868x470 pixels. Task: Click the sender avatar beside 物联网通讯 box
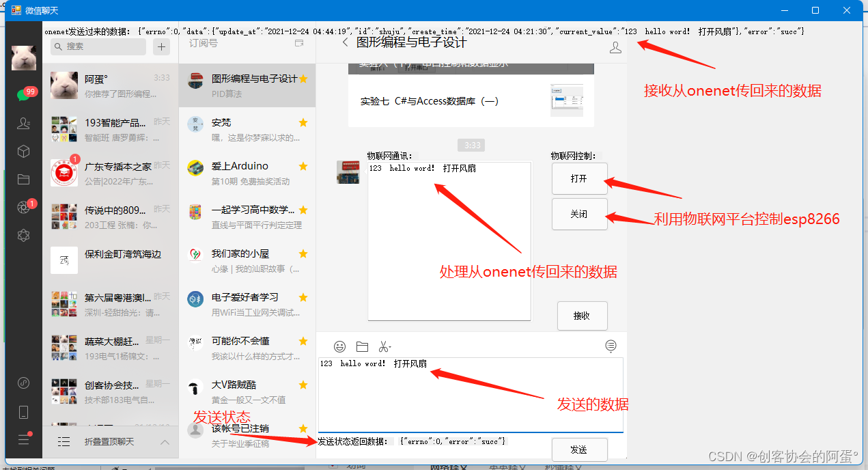[348, 172]
